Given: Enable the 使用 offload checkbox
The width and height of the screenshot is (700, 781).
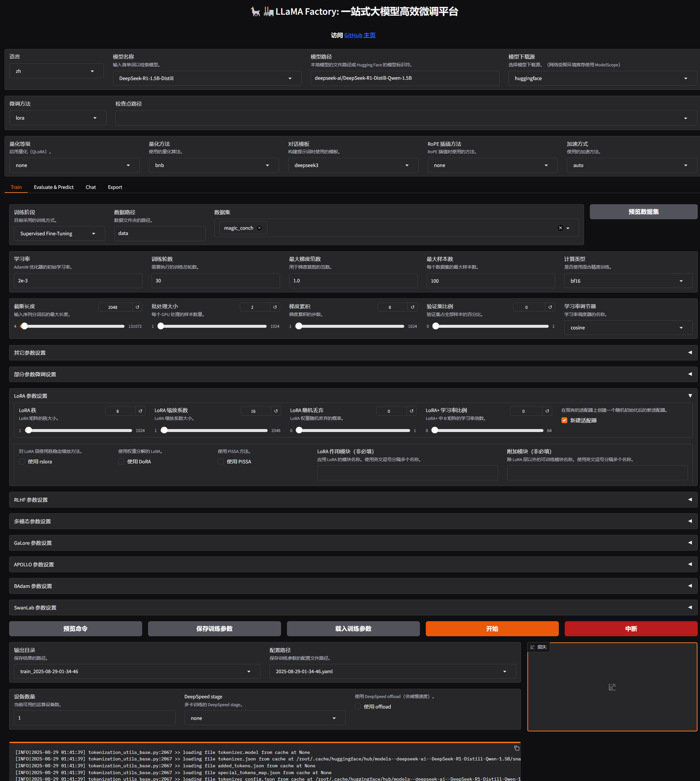Looking at the screenshot, I should 358,706.
